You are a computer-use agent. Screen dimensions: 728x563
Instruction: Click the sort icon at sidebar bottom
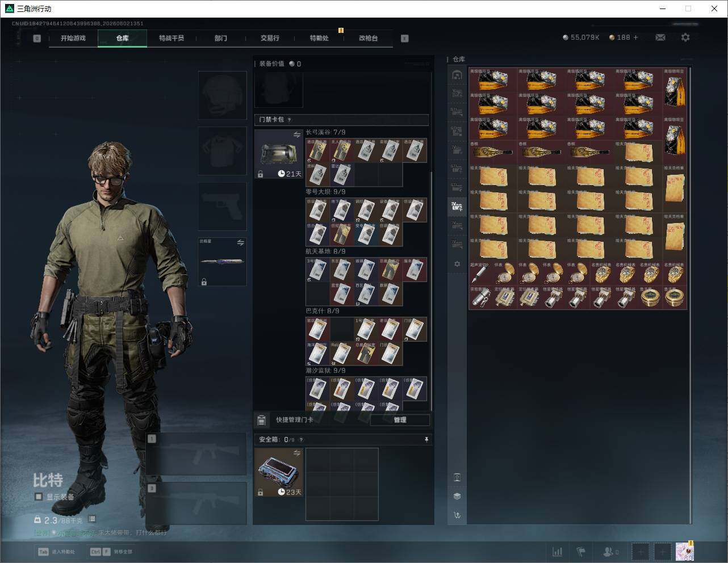coord(457,515)
